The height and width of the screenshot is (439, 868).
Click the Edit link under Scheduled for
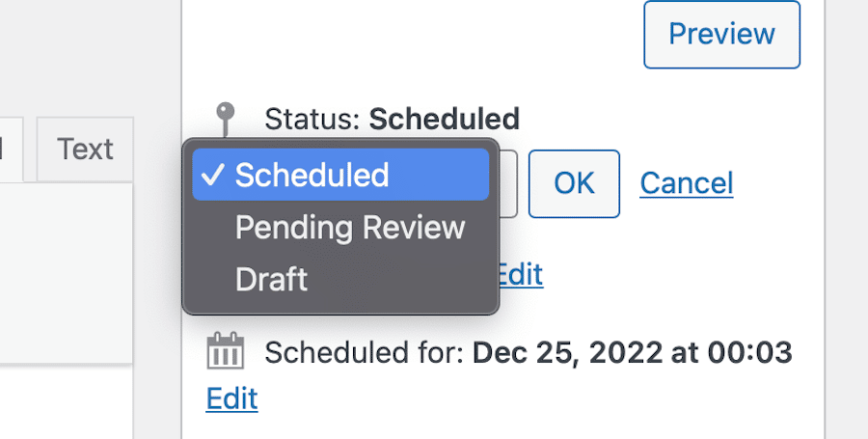231,398
